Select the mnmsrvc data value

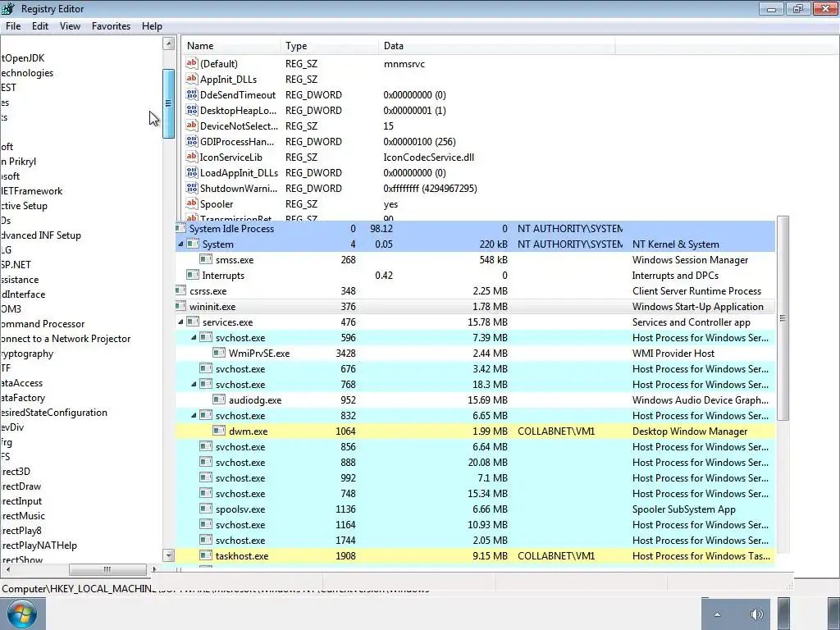coord(404,64)
